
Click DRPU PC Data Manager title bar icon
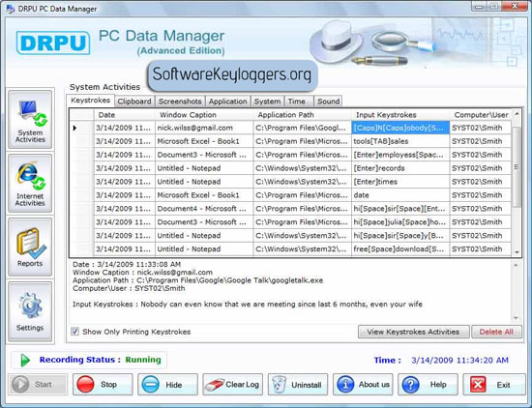tap(11, 9)
